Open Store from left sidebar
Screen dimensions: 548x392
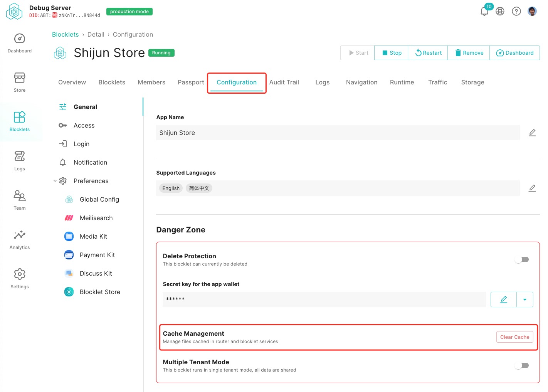[x=20, y=82]
